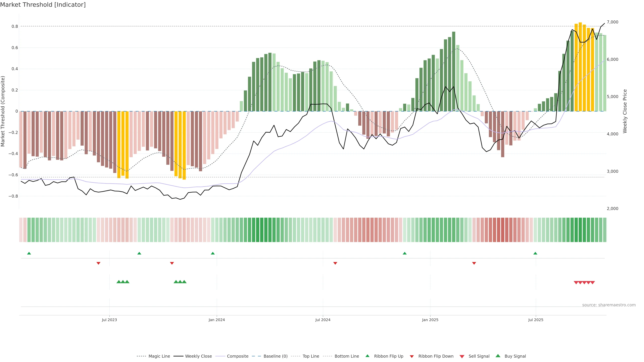Click the Ribbon Flip Up marker near Jul 2025
Viewport: 644px width, 362px height.
click(x=535, y=253)
